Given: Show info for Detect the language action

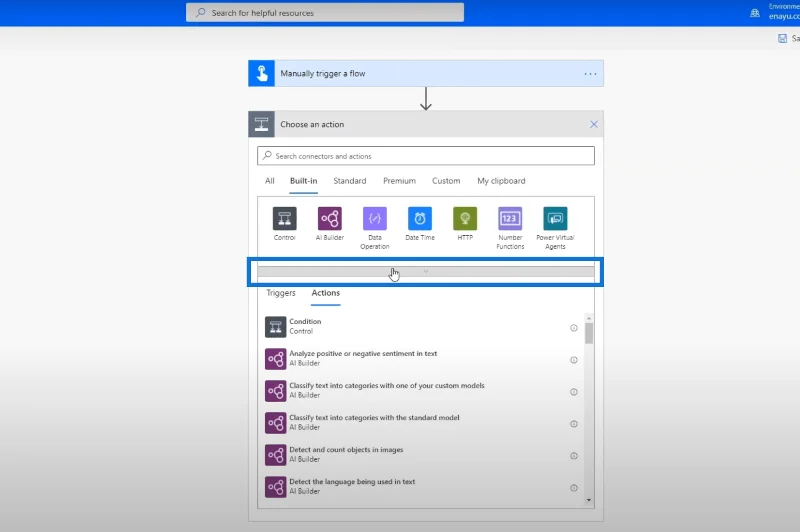Looking at the screenshot, I should [x=573, y=488].
